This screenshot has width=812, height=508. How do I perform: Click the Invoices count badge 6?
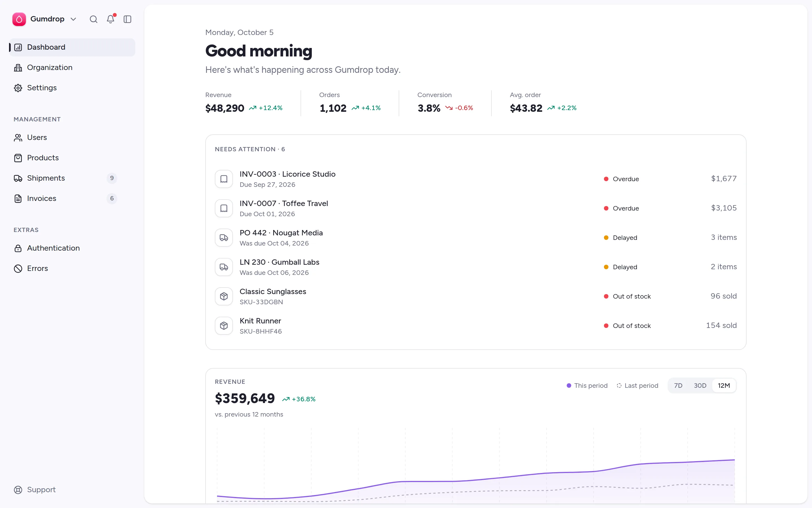coord(112,199)
